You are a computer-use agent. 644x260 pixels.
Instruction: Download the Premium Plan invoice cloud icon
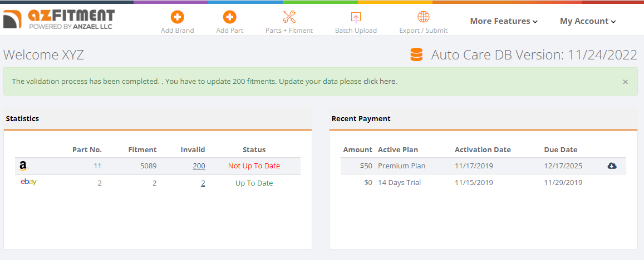612,166
